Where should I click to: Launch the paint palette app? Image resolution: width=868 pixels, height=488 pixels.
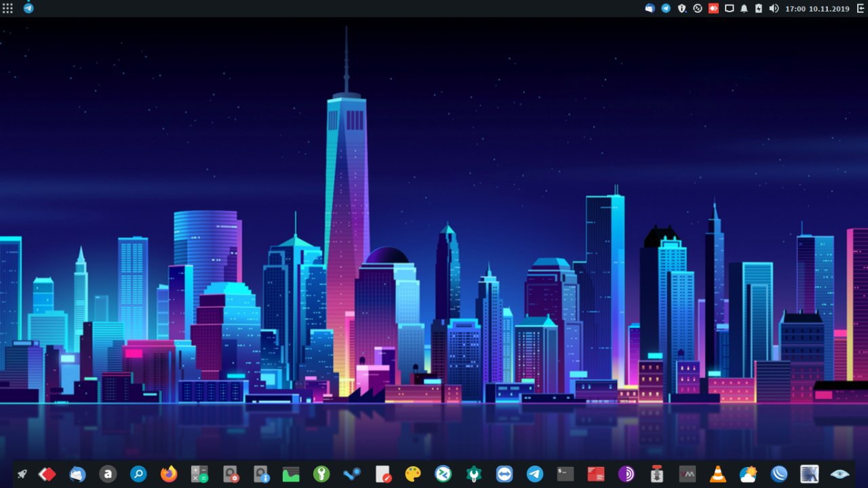pos(413,474)
